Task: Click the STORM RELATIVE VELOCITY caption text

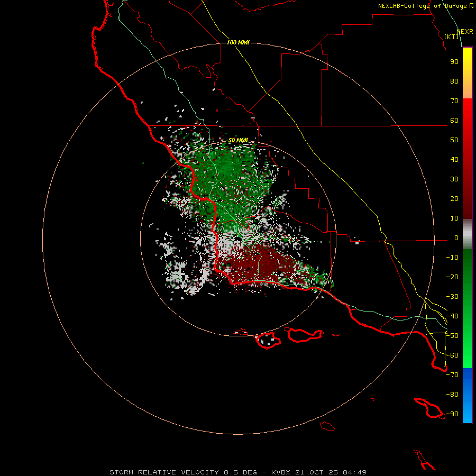Action: pos(164,472)
